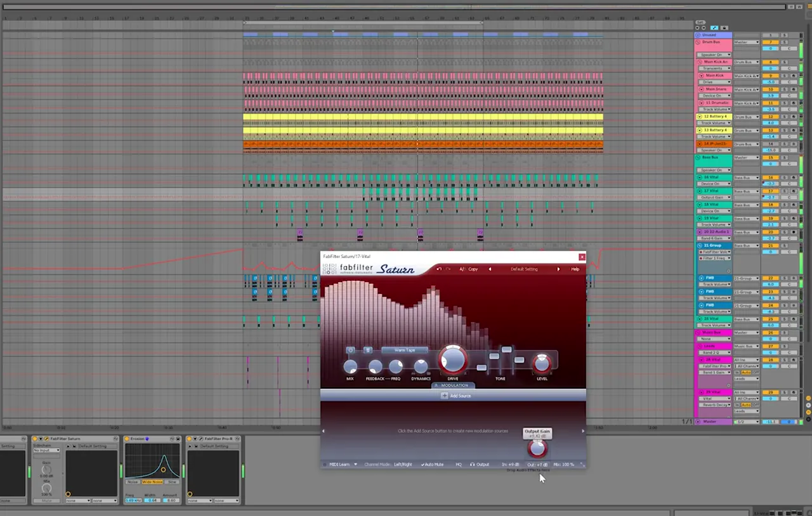Viewport: 812px width, 516px height.
Task: Redo the last change in Saturn
Action: (448, 269)
